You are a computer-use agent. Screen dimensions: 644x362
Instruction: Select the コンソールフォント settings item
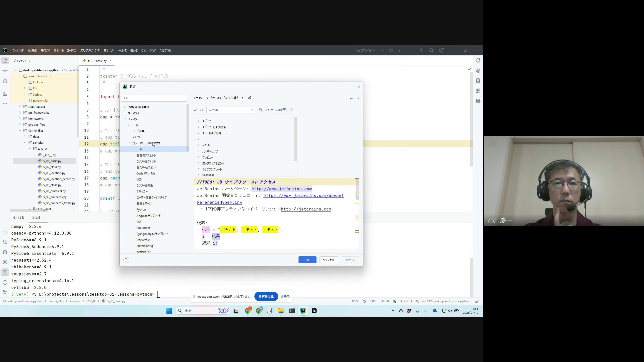click(146, 161)
